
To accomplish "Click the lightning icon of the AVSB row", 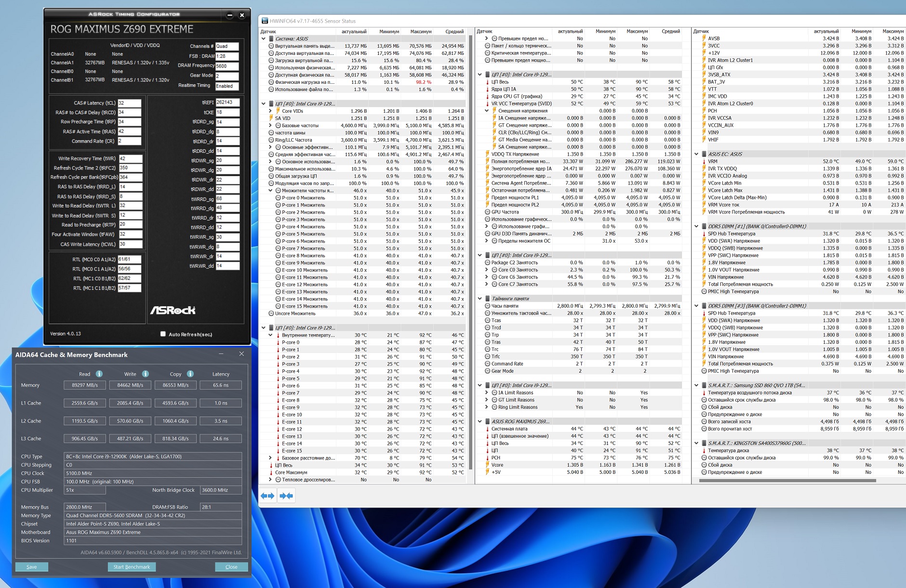I will point(704,39).
